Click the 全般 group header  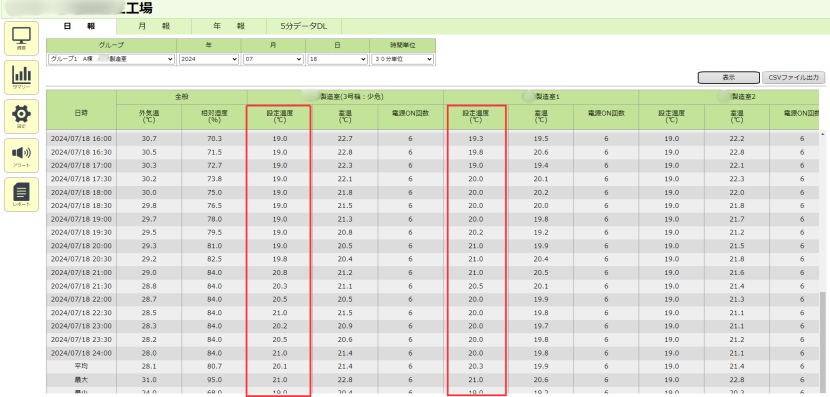(182, 97)
